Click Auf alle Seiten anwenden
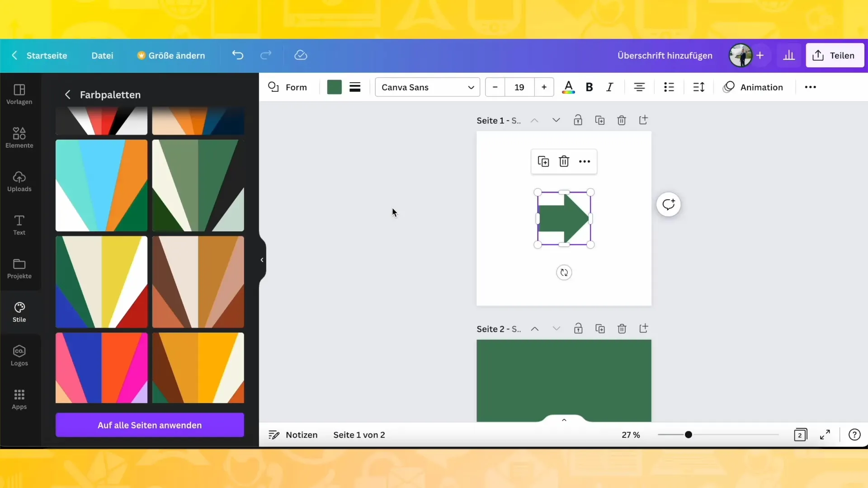Viewport: 868px width, 488px height. (x=150, y=425)
